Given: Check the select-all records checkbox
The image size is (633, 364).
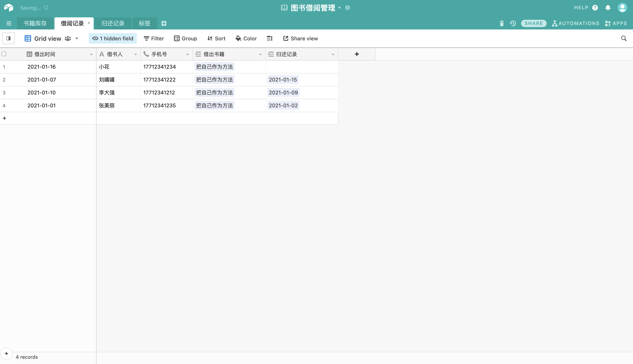Looking at the screenshot, I should (4, 54).
